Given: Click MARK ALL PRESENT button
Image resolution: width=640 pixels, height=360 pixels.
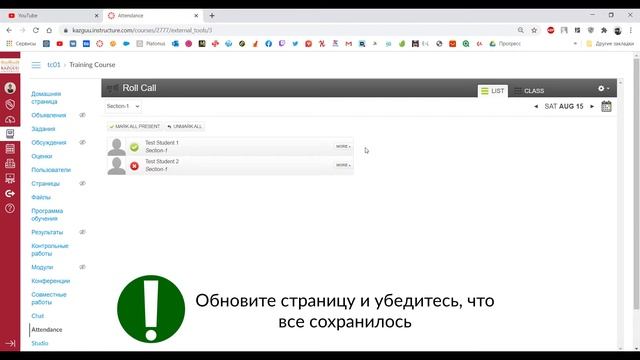Looking at the screenshot, I should click(134, 127).
